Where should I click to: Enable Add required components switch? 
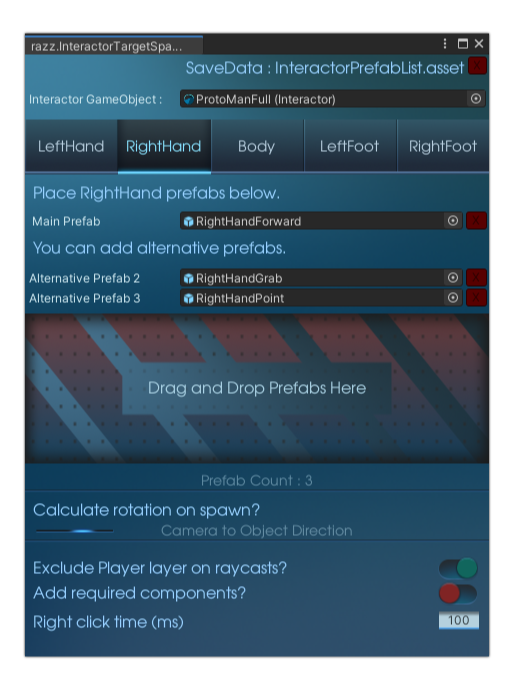pyautogui.click(x=458, y=593)
